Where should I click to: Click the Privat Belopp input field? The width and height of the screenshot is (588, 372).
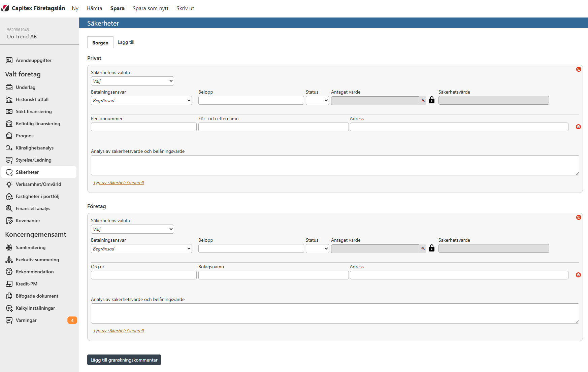tap(251, 100)
